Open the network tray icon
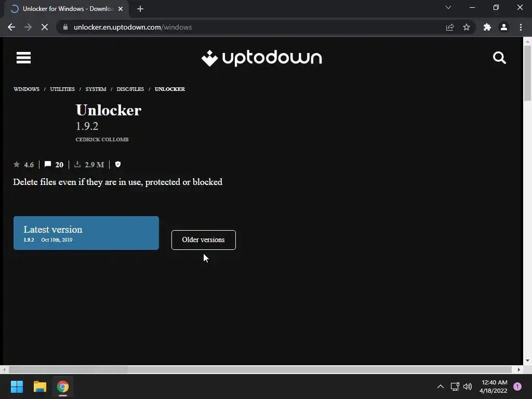The image size is (532, 399). pyautogui.click(x=455, y=387)
